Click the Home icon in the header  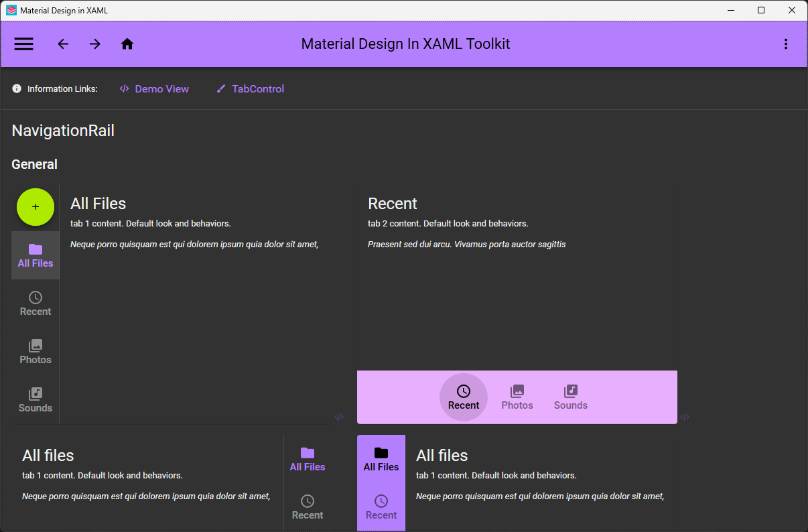(x=127, y=44)
